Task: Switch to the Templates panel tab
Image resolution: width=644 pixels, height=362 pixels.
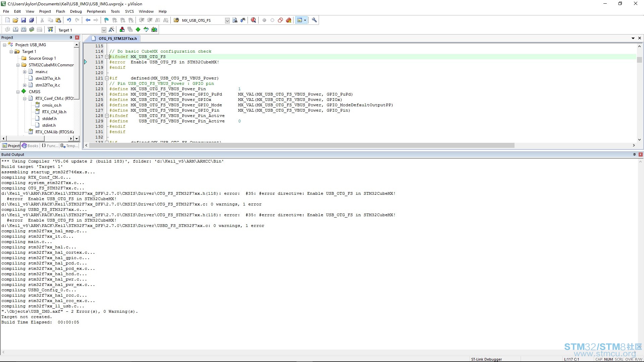Action: 69,145
